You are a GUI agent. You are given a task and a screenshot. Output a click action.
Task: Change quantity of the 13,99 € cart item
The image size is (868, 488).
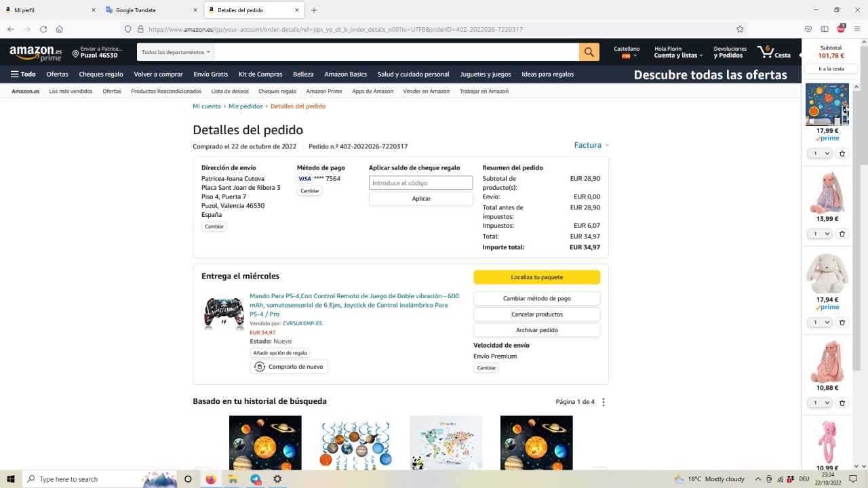click(821, 234)
